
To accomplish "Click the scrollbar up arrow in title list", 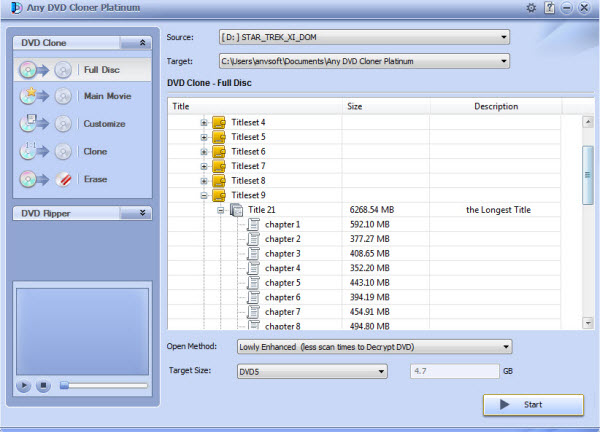I will coord(588,122).
